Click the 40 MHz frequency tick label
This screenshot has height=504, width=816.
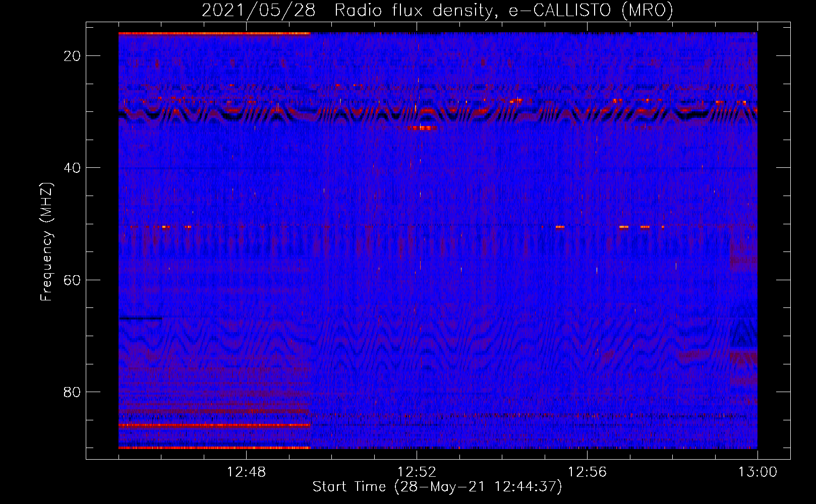pos(72,168)
